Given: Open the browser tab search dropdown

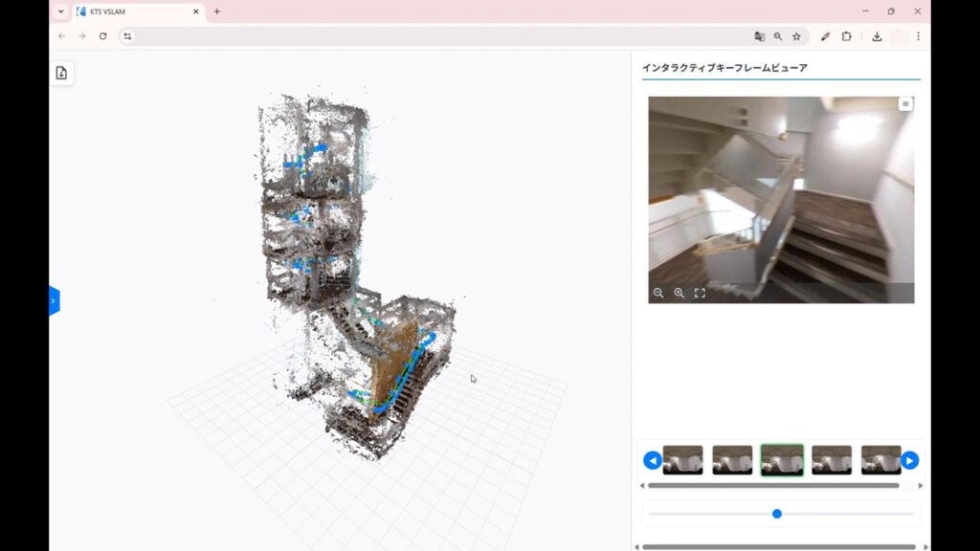Looking at the screenshot, I should tap(60, 11).
